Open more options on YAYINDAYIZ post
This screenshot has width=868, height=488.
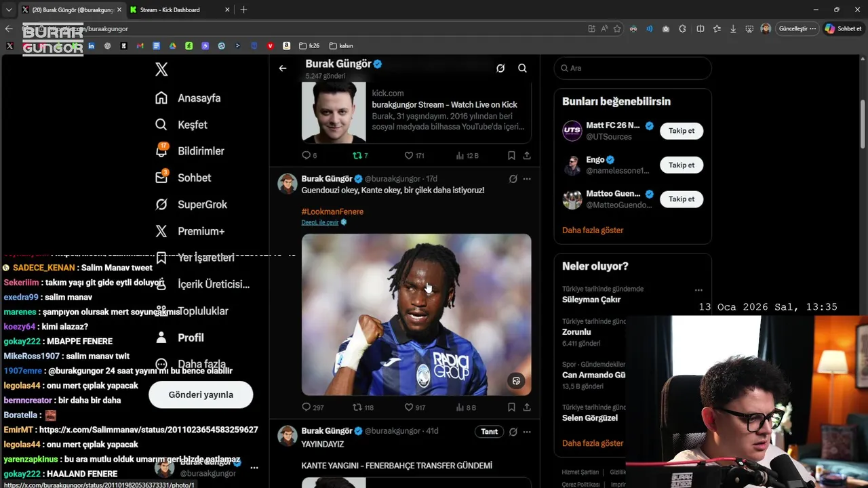(527, 432)
